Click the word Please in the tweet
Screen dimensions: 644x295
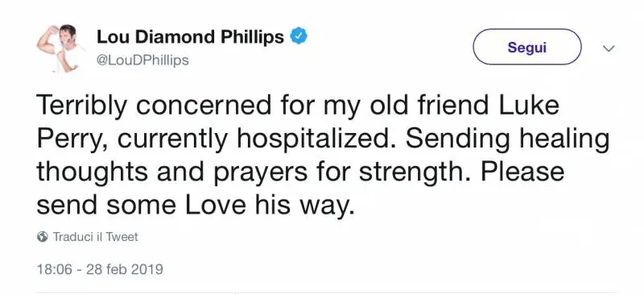pos(522,170)
